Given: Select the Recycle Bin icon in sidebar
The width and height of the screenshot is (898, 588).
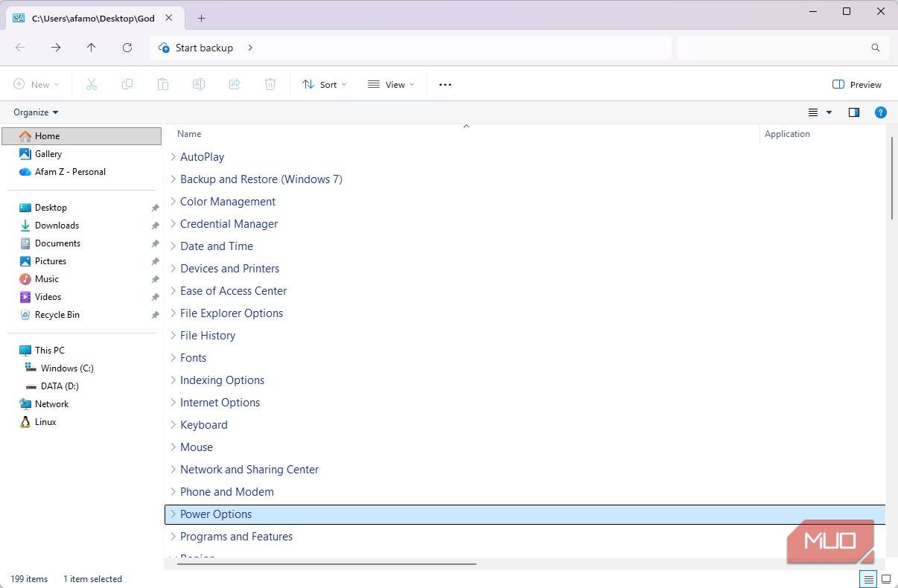Looking at the screenshot, I should point(25,315).
